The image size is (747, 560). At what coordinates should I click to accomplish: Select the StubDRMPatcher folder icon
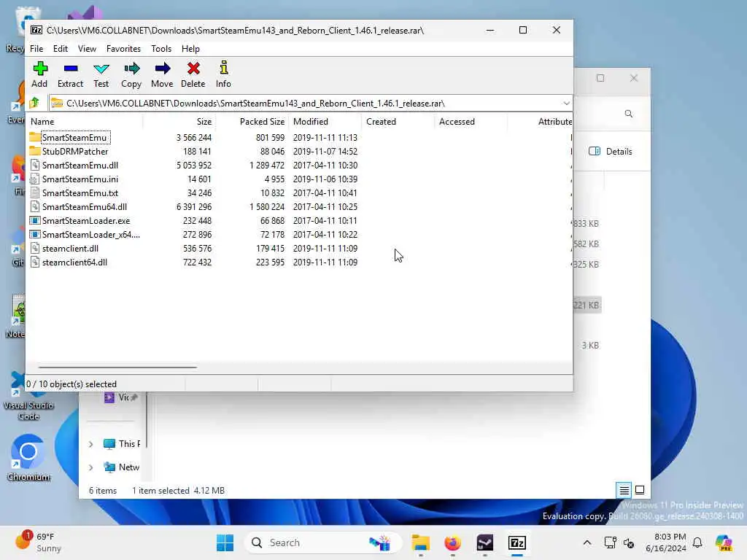click(x=35, y=151)
